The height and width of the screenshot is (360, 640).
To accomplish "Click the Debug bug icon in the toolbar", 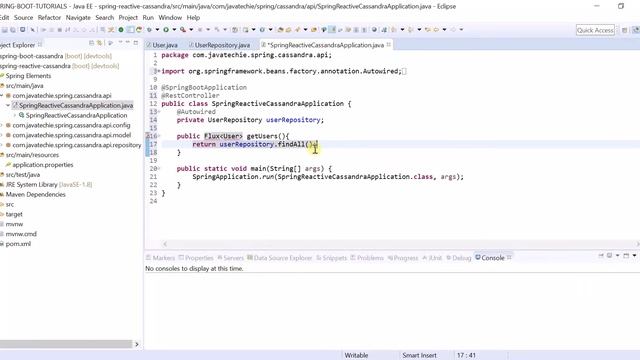I will click(149, 30).
